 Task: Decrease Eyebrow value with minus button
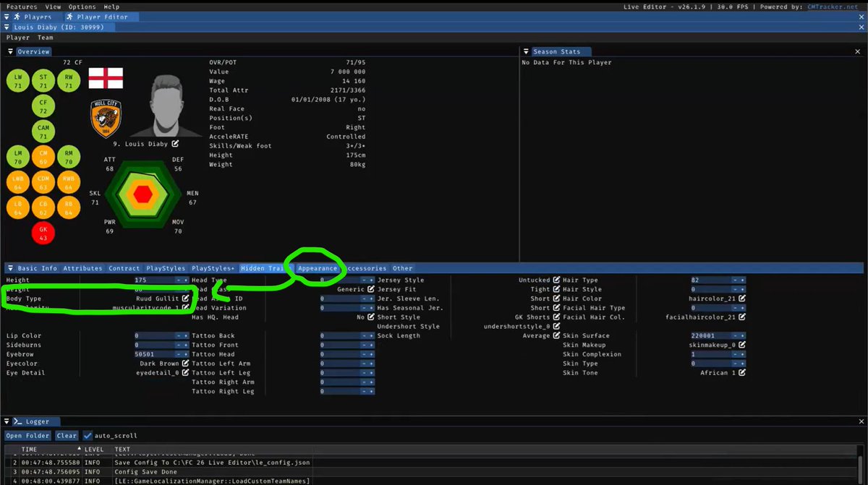179,354
